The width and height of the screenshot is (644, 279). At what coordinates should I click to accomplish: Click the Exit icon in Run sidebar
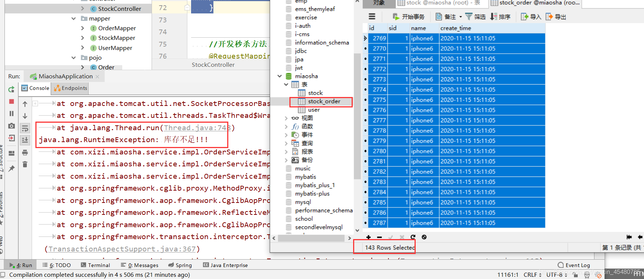(x=11, y=138)
